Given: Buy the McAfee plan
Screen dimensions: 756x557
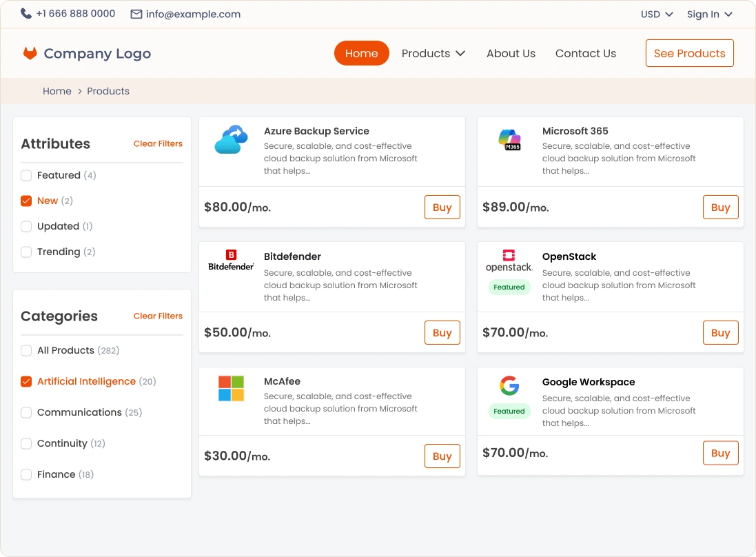Looking at the screenshot, I should tap(442, 456).
